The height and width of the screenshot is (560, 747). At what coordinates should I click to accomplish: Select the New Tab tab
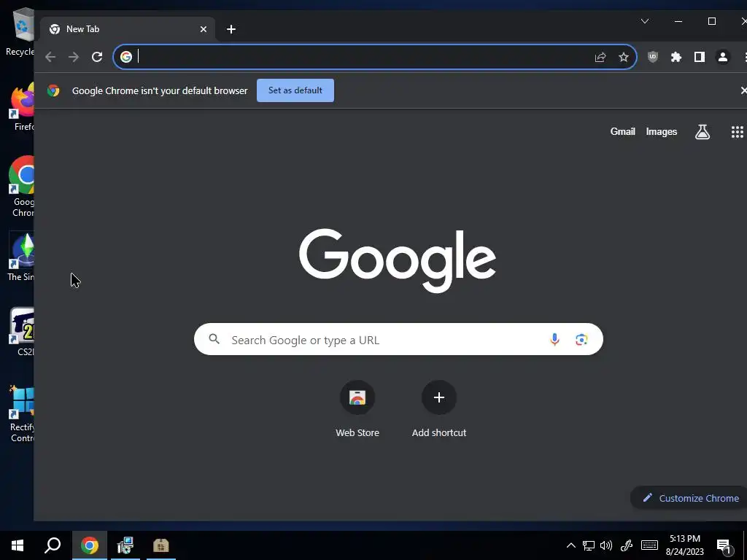click(x=127, y=29)
